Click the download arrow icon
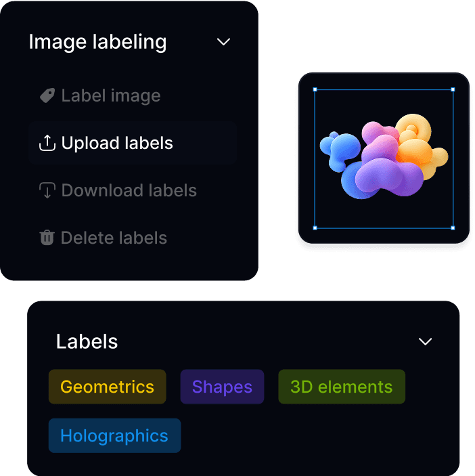475x476 pixels. point(47,190)
